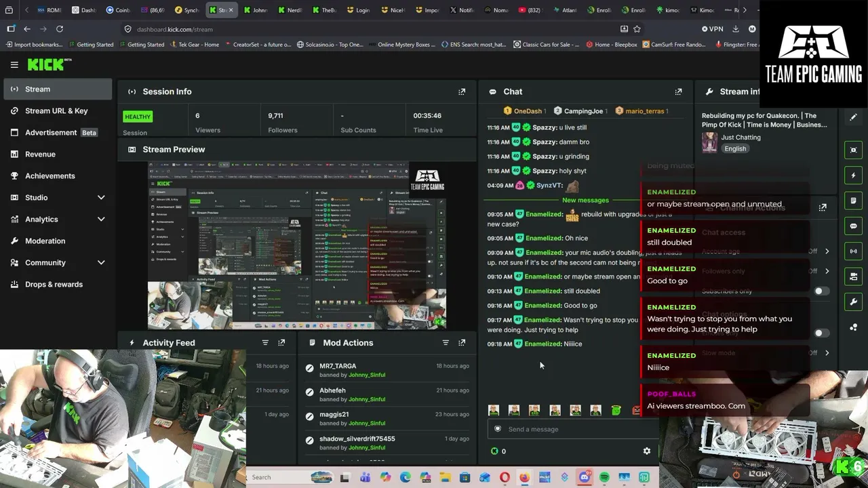The width and height of the screenshot is (868, 488).
Task: Click the English language tag
Action: tap(735, 148)
